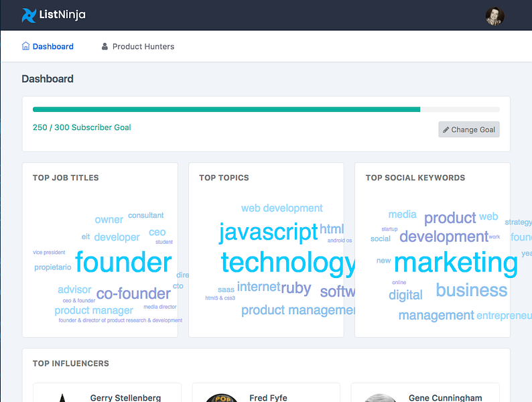Click web in social keywords
The height and width of the screenshot is (402, 532).
coord(488,216)
